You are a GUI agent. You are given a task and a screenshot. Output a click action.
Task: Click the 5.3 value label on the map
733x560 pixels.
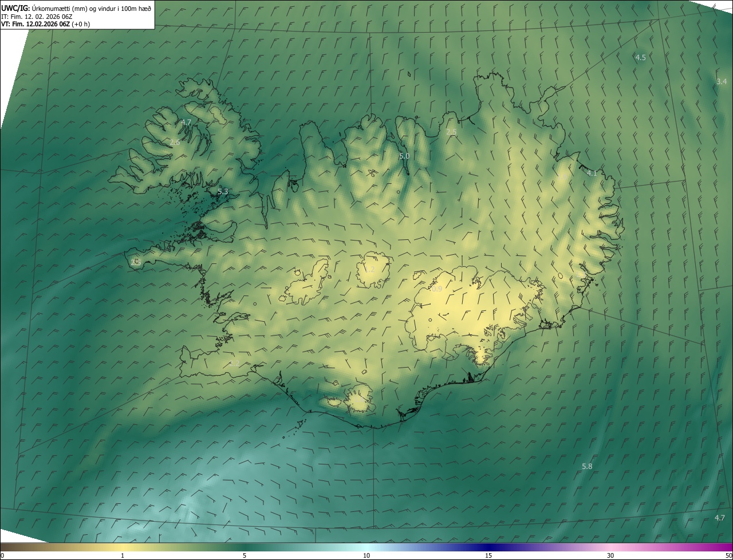pos(223,192)
